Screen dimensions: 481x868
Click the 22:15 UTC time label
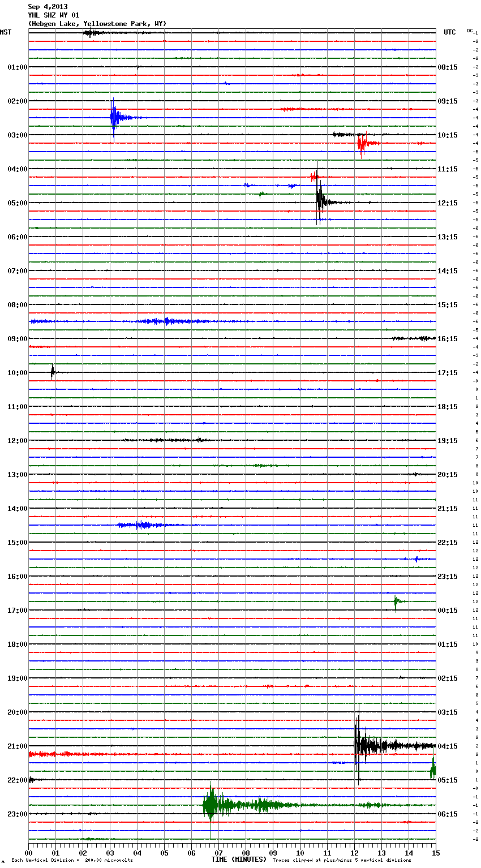(448, 543)
